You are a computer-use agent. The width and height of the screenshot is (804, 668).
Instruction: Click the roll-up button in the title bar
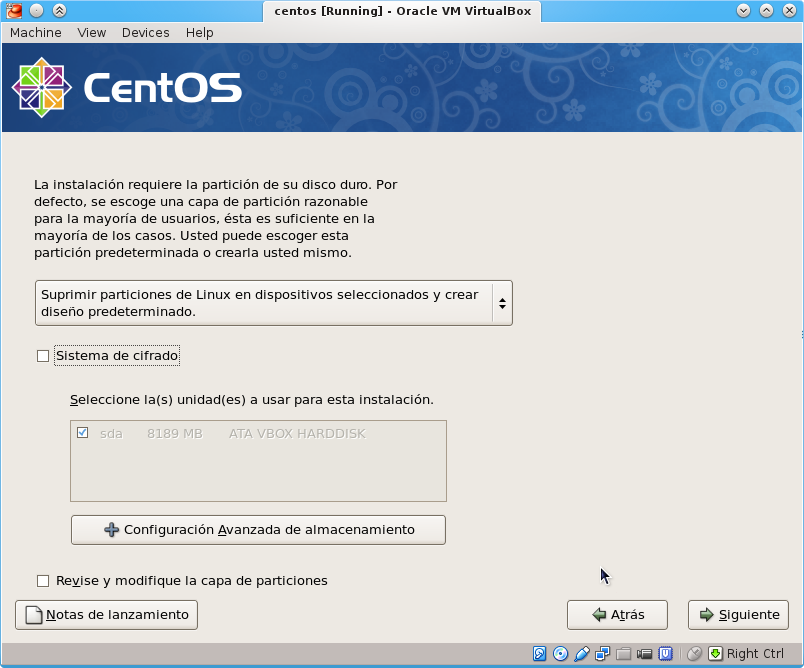(x=59, y=10)
